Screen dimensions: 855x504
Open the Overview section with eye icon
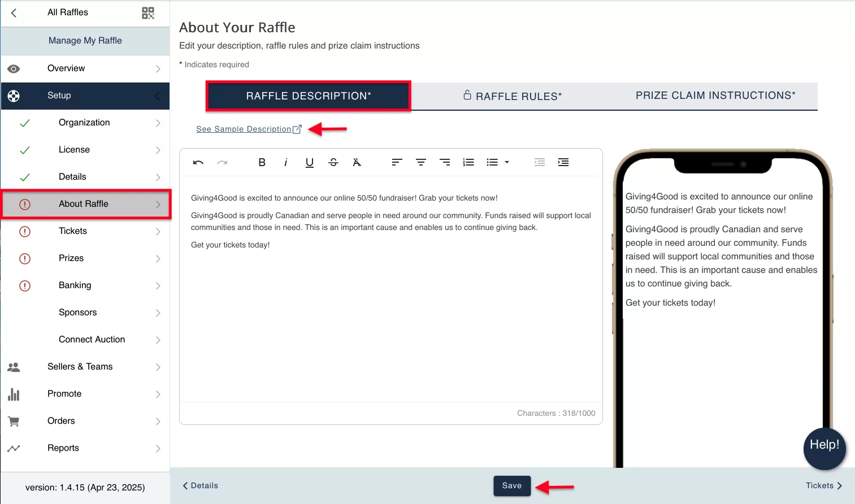85,68
